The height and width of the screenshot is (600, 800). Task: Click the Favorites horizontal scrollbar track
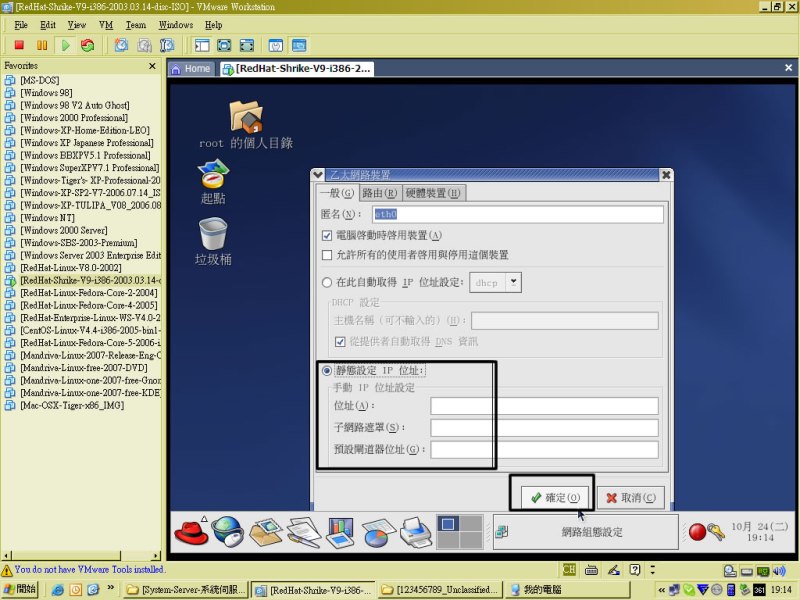pos(136,556)
